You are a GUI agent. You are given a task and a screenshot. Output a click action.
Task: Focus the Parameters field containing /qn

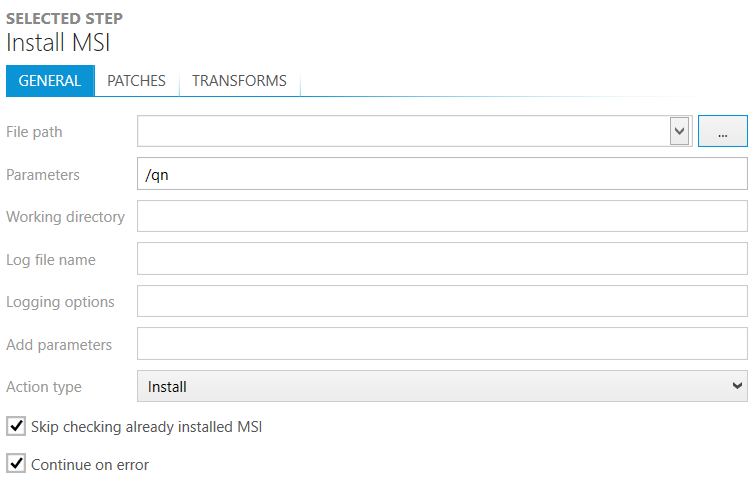coord(442,174)
